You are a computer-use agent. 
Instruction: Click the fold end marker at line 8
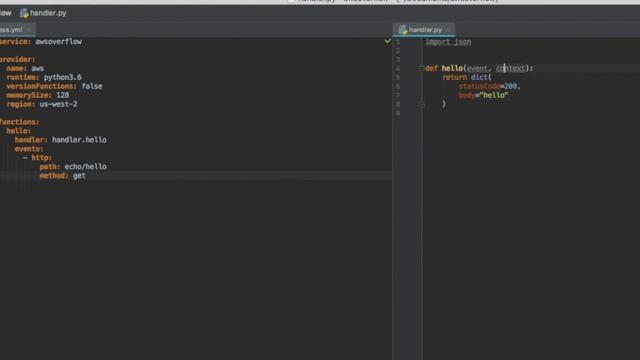[x=422, y=104]
